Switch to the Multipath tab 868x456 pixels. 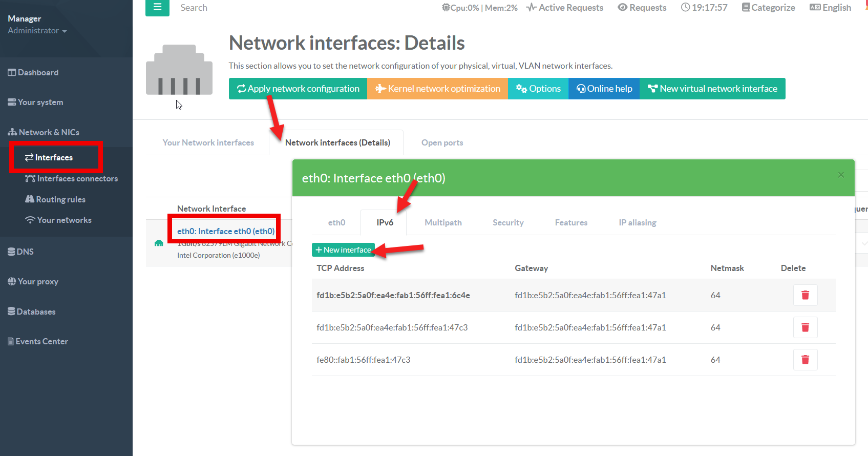point(443,222)
